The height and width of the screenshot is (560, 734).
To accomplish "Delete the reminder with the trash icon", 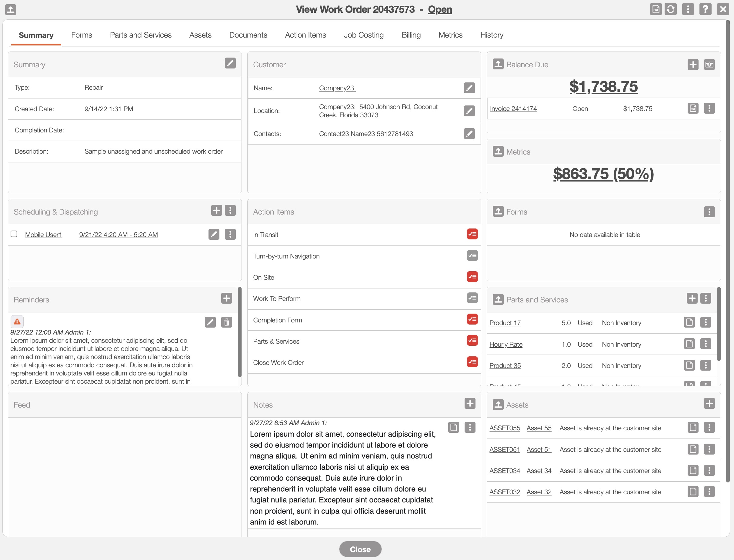I will [x=226, y=322].
